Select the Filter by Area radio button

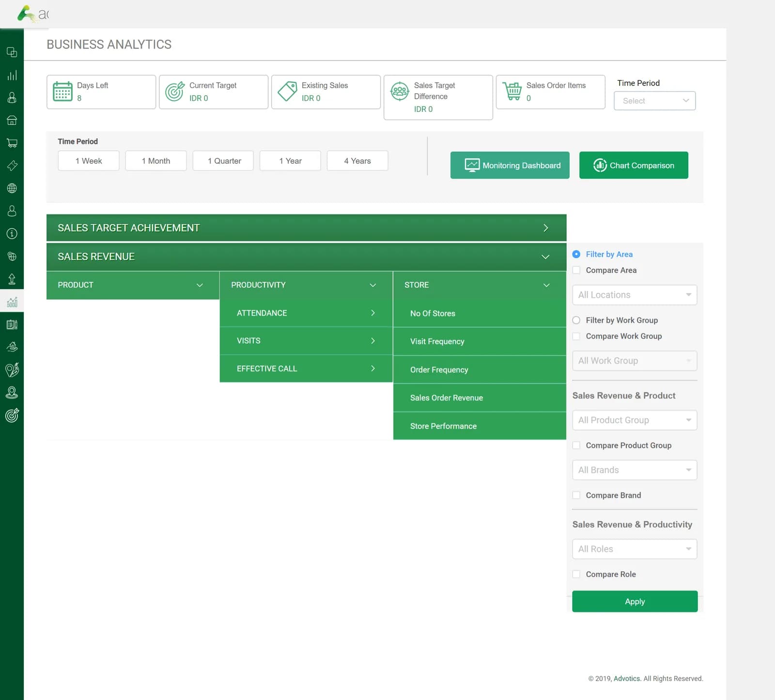pyautogui.click(x=576, y=254)
